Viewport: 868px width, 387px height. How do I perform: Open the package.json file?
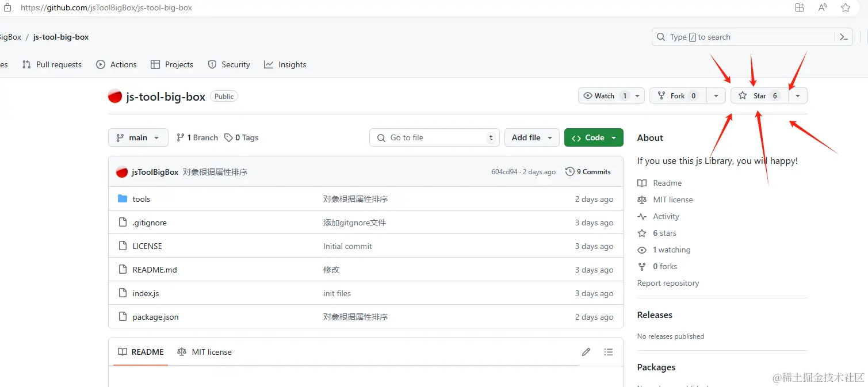[x=155, y=317]
